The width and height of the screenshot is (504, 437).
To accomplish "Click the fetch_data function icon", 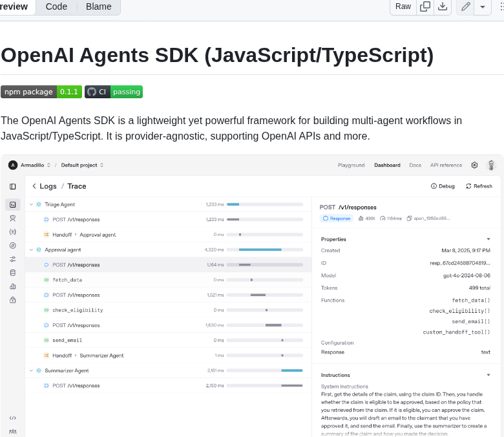I will tap(47, 280).
